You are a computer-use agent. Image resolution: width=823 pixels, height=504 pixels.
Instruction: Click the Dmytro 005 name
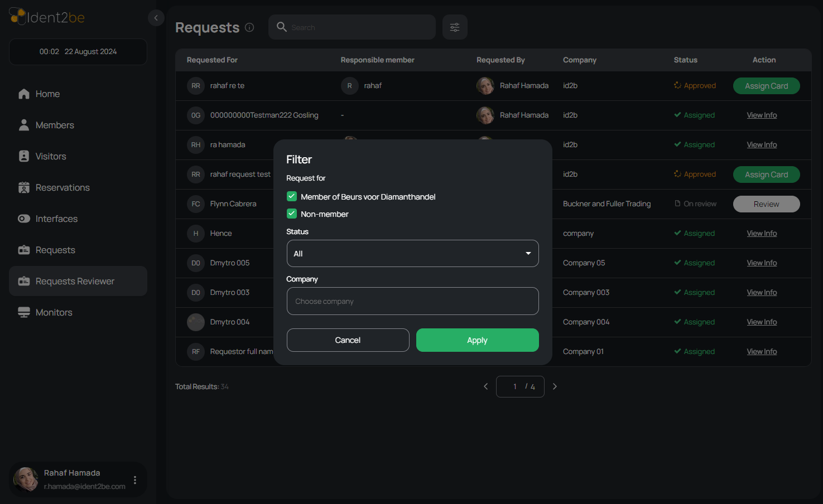point(230,263)
